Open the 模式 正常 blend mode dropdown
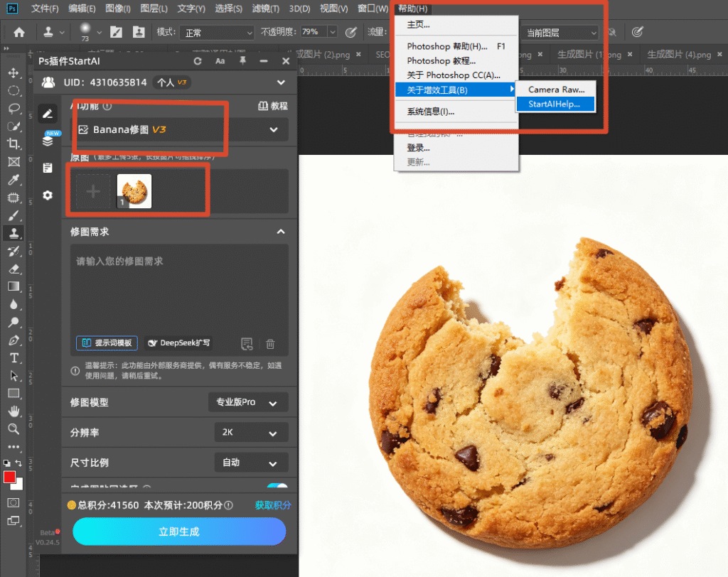This screenshot has height=577, width=728. [217, 33]
